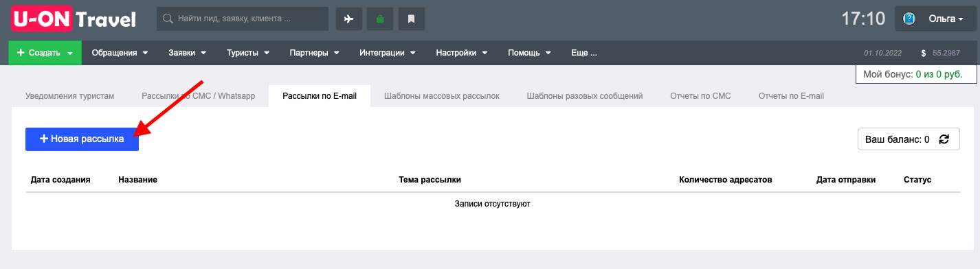Click the Название column header
This screenshot has width=980, height=269.
click(138, 180)
